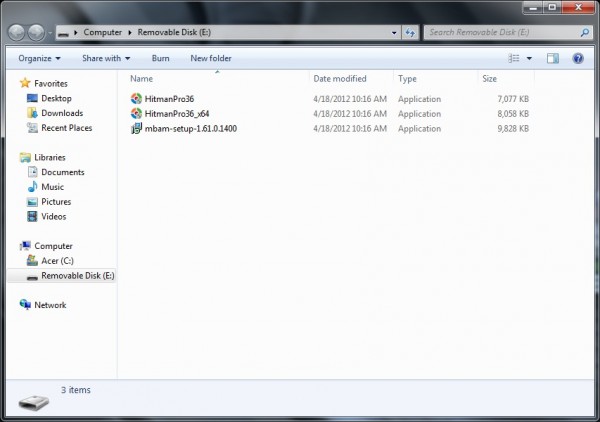Click the Change your view icon

[x=514, y=58]
